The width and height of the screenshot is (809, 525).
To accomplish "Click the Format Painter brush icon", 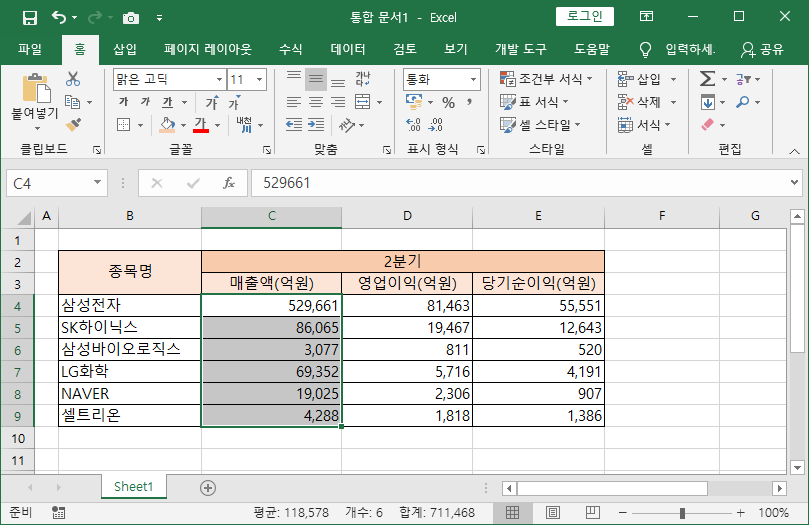I will coord(73,125).
